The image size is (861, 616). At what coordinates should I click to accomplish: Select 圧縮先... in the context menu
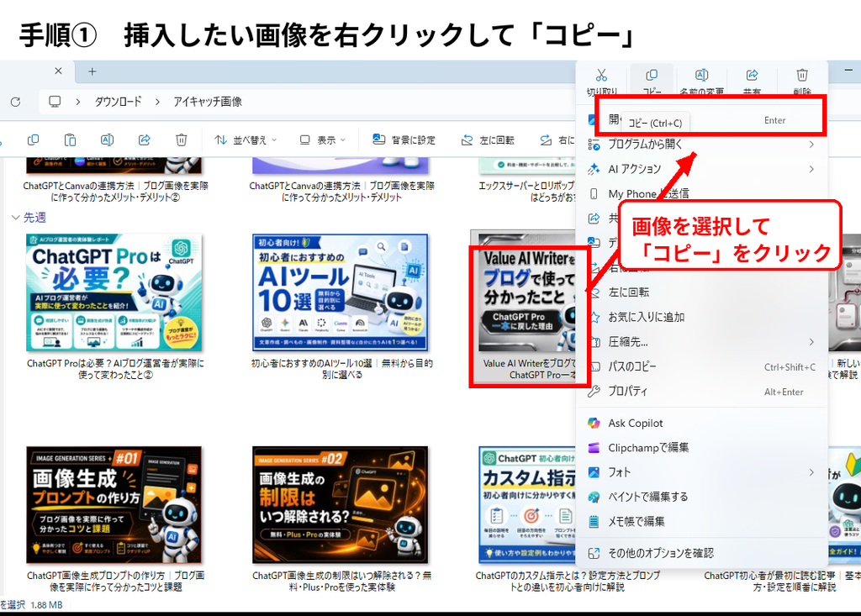coord(701,342)
